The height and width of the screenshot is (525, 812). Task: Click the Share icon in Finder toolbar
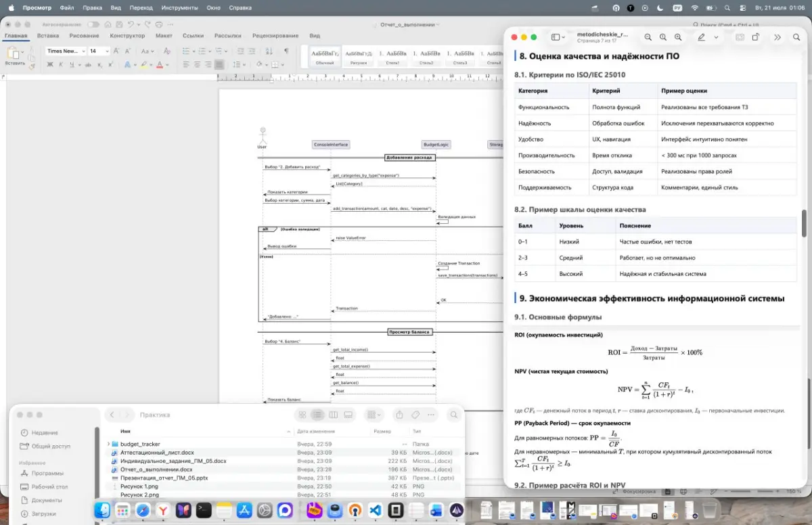click(399, 415)
